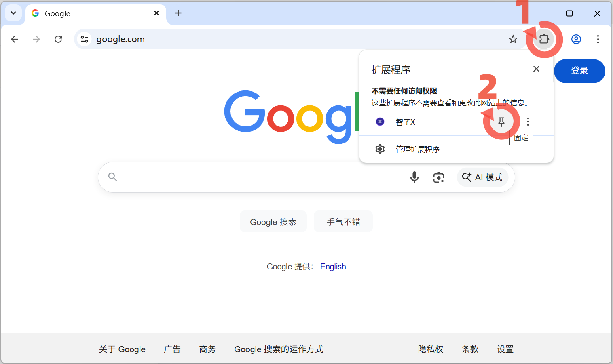Click the Google favicon on the tab
Viewport: 613px width, 364px height.
(35, 13)
